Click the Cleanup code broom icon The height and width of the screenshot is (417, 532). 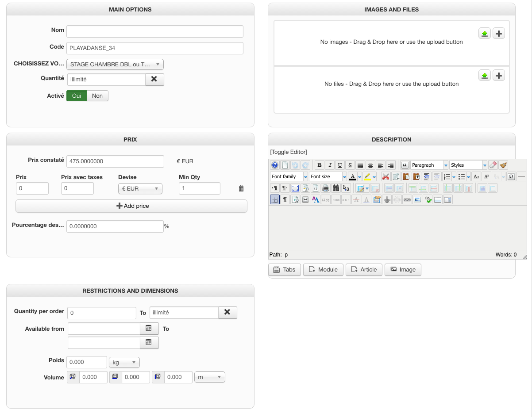point(503,165)
